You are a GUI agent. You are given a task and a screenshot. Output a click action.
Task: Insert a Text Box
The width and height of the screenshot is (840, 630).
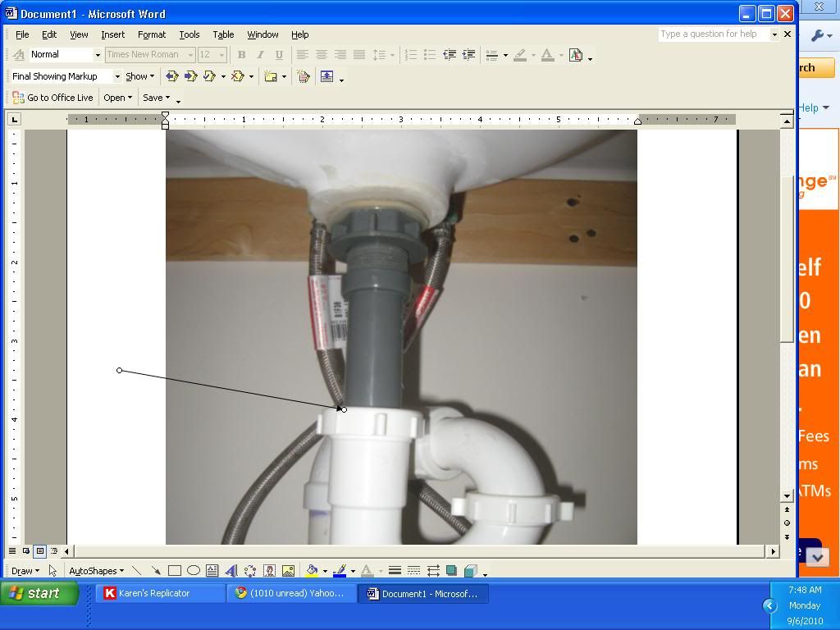[x=212, y=570]
